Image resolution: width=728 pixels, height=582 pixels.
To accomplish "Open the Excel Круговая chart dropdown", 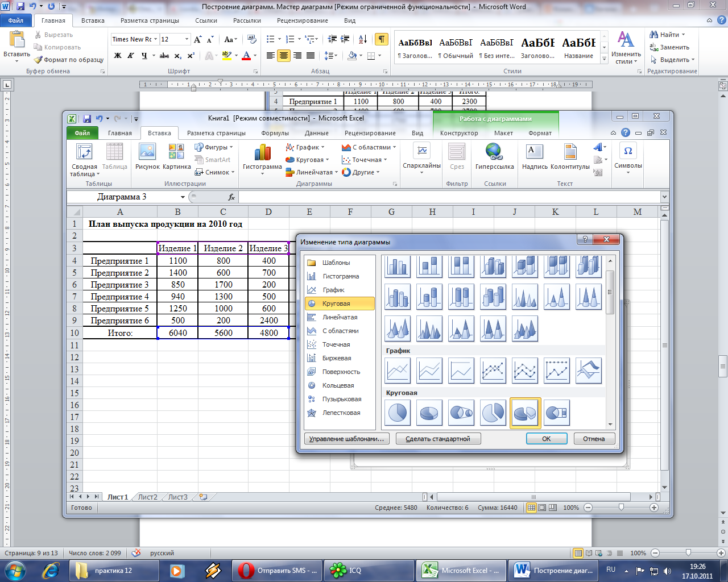I will [x=308, y=160].
